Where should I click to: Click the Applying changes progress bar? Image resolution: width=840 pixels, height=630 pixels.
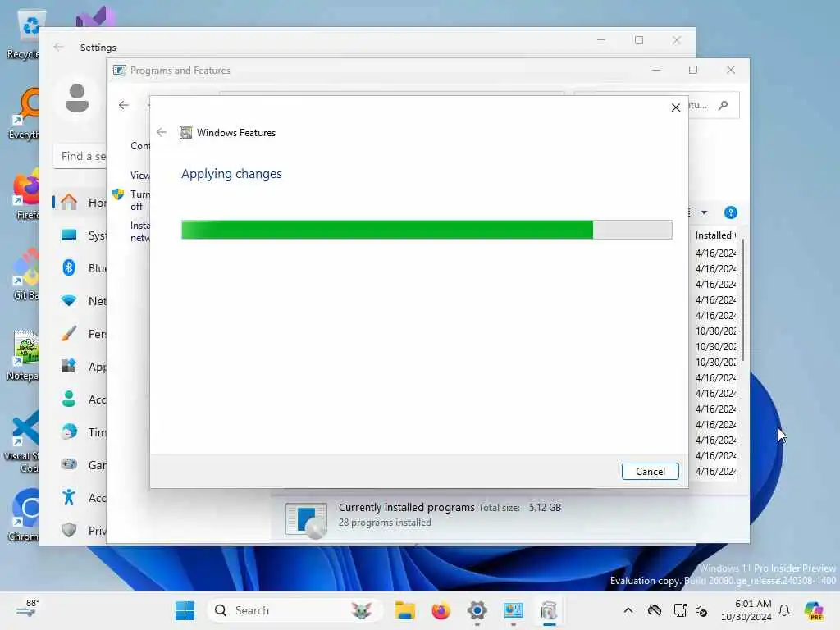coord(427,230)
